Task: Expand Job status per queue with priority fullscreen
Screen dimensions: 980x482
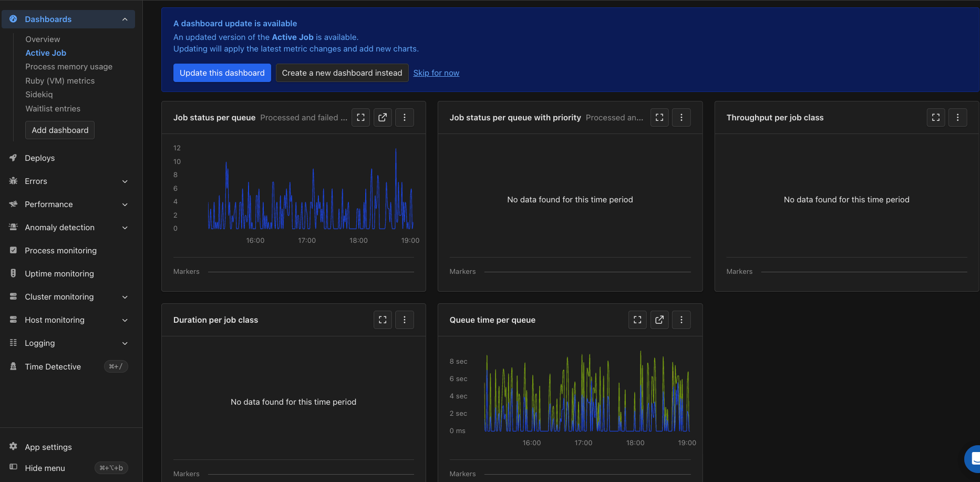Action: tap(659, 118)
